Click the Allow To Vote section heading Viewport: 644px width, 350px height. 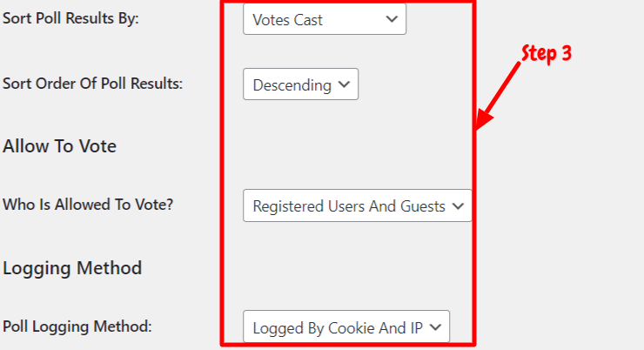[59, 146]
